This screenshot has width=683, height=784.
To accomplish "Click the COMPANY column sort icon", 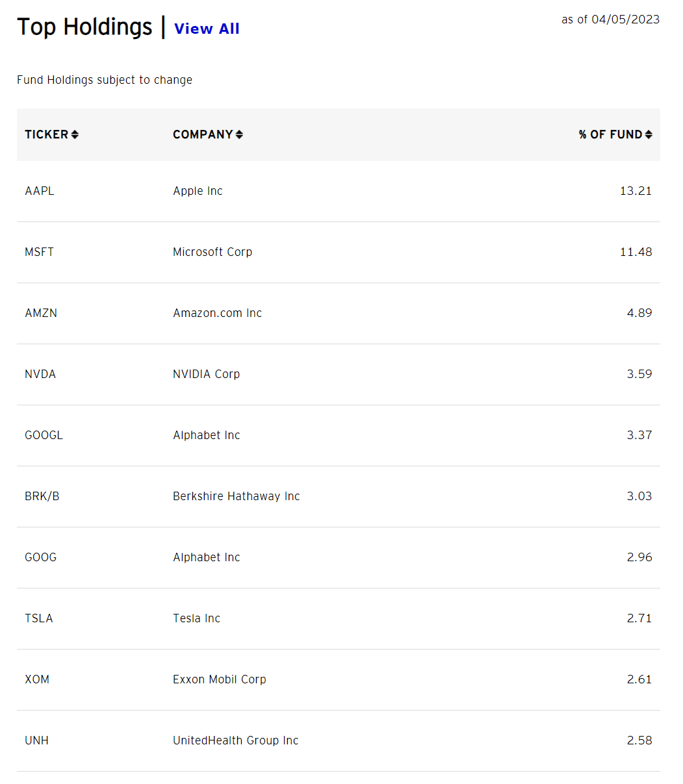I will tap(240, 134).
